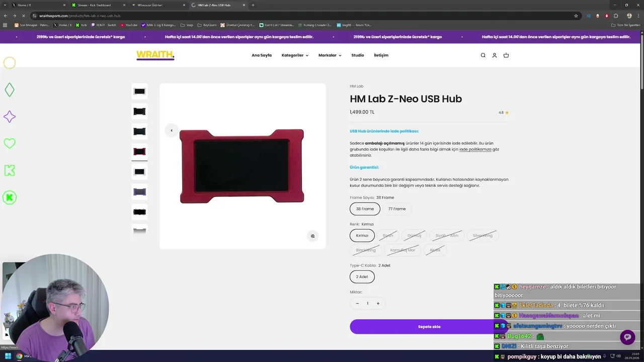Image resolution: width=644 pixels, height=362 pixels.
Task: Choose the Siyah color option
Action: (x=388, y=235)
